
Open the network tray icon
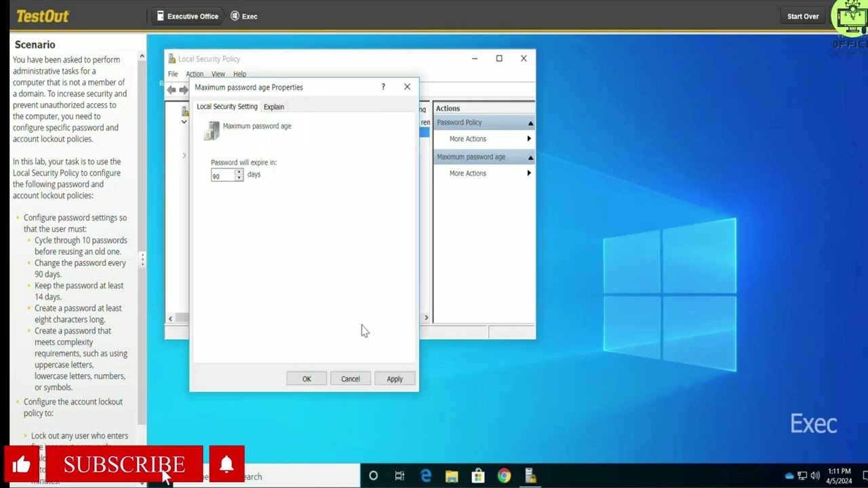(802, 476)
